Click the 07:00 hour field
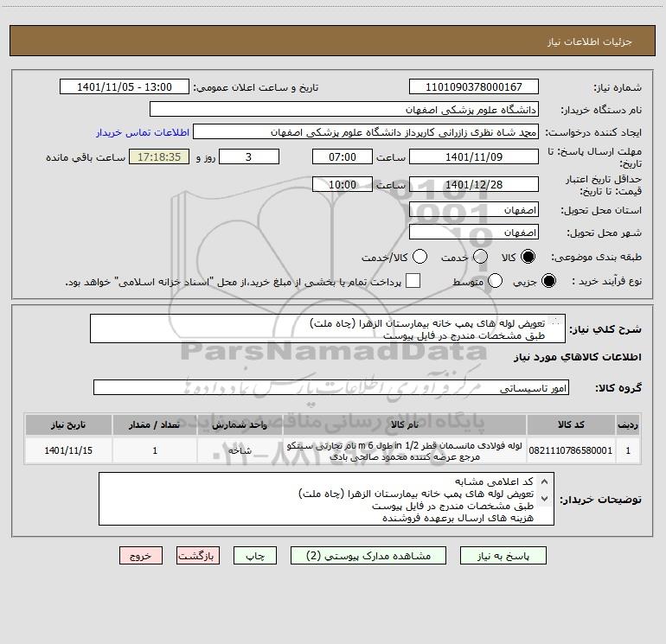 (343, 157)
